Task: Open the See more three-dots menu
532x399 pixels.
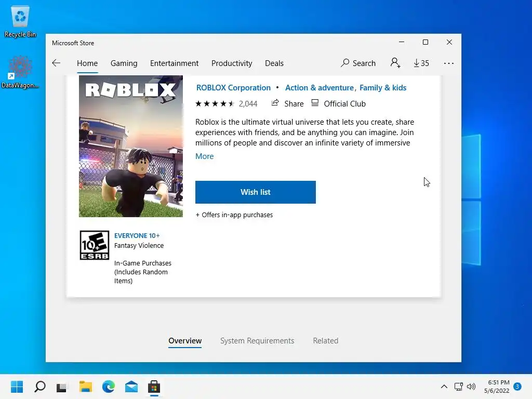Action: click(x=448, y=63)
